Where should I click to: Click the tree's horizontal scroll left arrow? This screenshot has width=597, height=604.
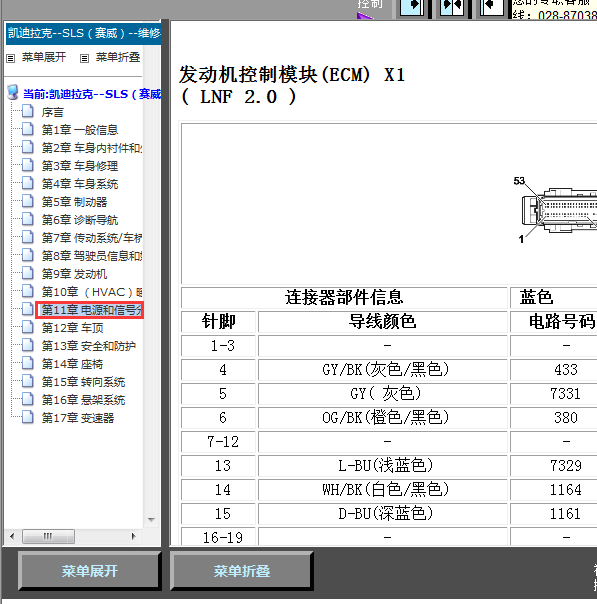(x=12, y=536)
